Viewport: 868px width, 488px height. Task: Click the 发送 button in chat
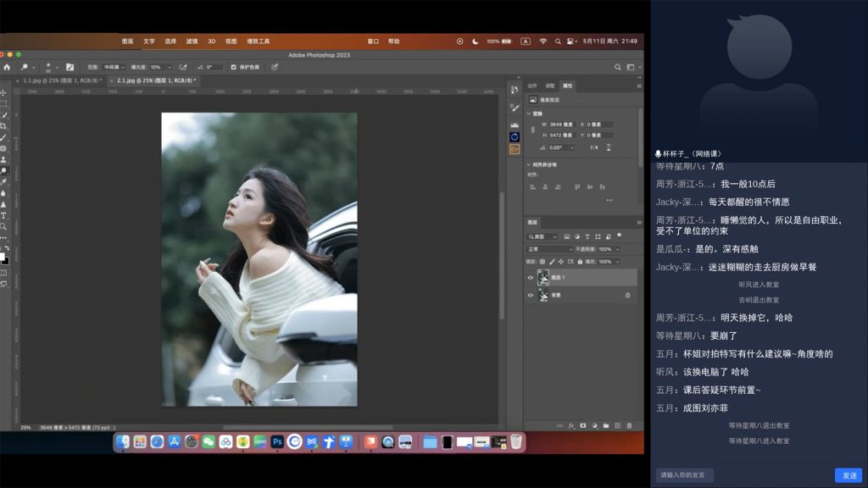[x=847, y=475]
